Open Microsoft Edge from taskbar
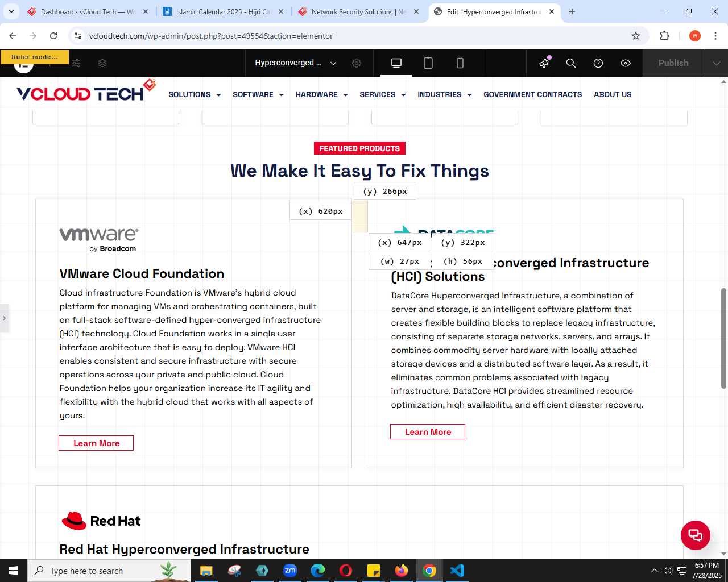This screenshot has width=728, height=582. tap(318, 571)
